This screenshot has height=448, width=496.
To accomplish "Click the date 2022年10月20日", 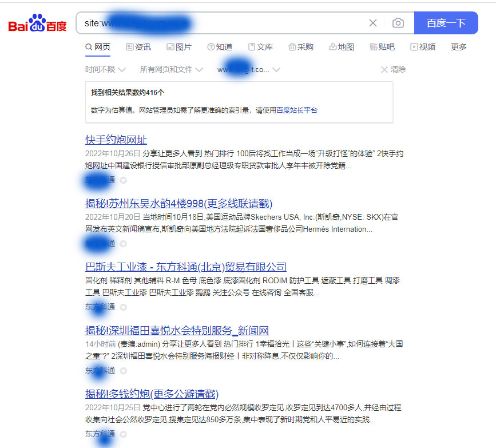I will [113, 217].
